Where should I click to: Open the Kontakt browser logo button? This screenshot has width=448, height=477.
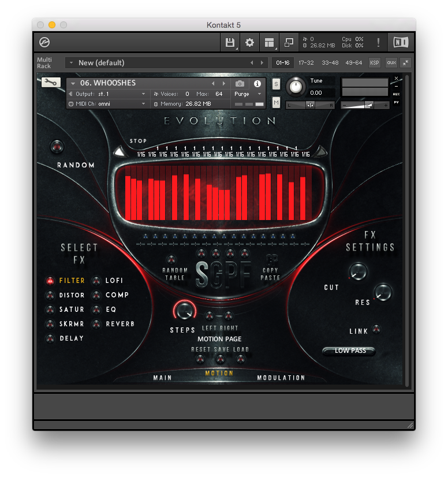pos(44,42)
